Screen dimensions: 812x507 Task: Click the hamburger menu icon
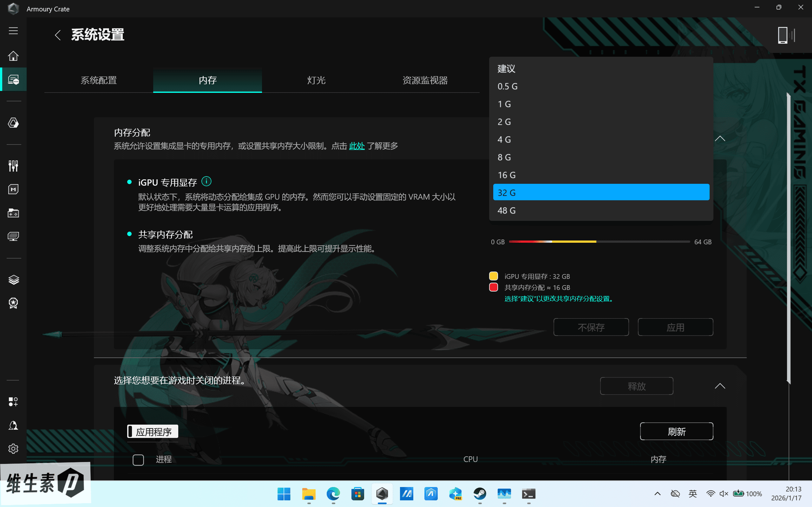[13, 31]
